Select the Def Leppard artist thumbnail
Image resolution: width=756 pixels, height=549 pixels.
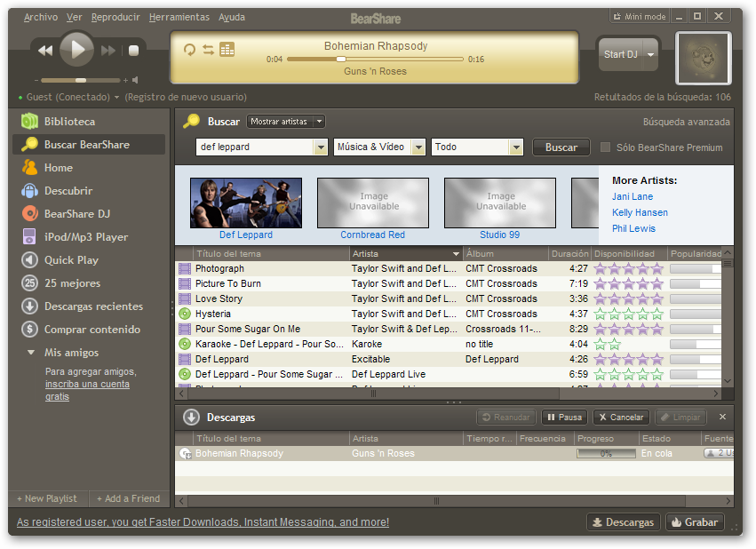tap(246, 203)
